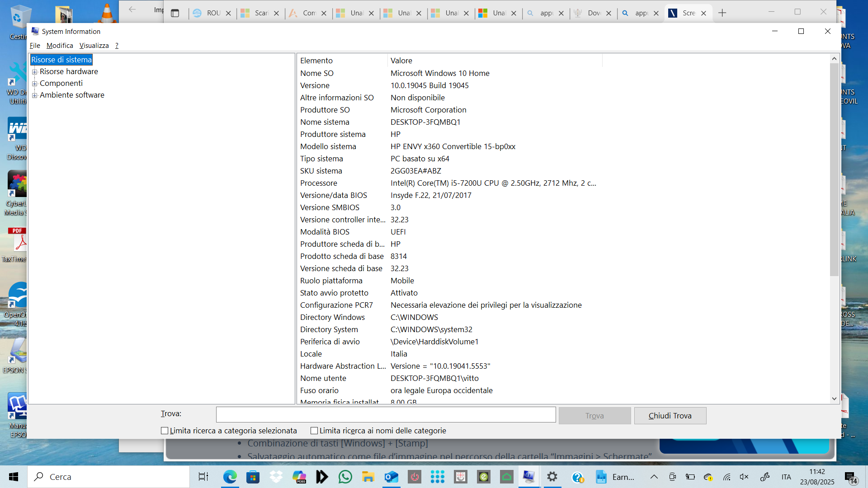This screenshot has width=868, height=488.
Task: Click the Task View taskbar button
Action: pyautogui.click(x=203, y=477)
